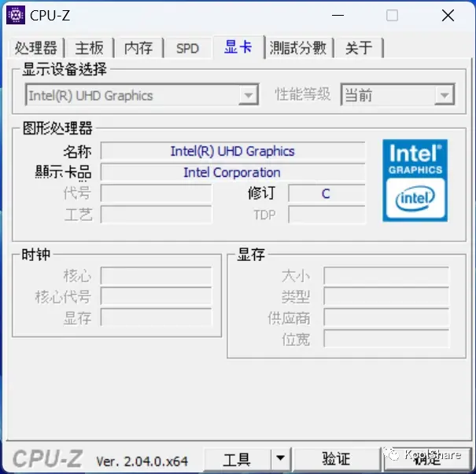Open the 处理器 tab
This screenshot has height=474, width=476.
(x=36, y=48)
